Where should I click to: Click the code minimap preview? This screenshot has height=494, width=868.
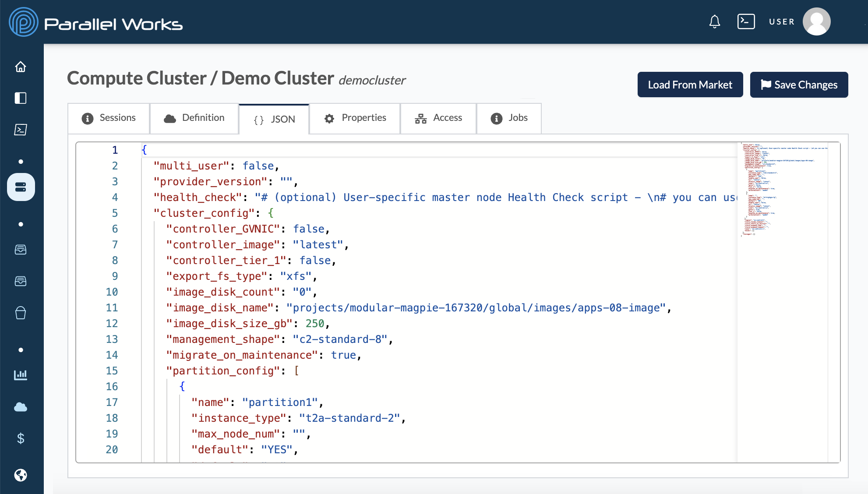783,189
